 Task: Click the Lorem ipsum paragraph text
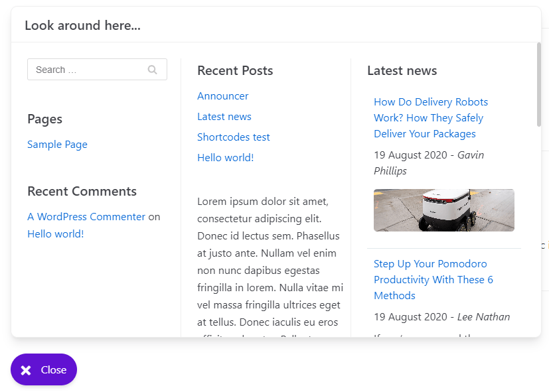pyautogui.click(x=270, y=266)
